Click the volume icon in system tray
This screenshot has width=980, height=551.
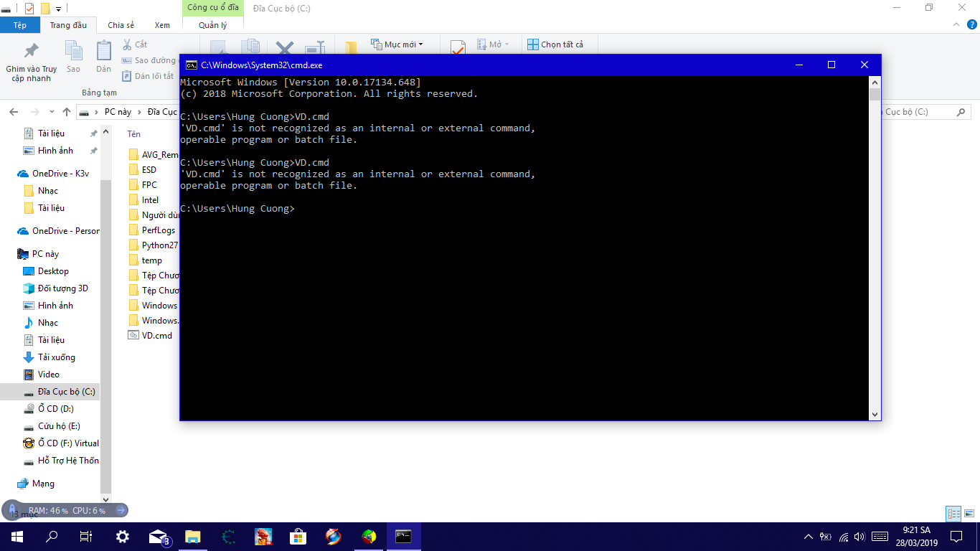861,537
